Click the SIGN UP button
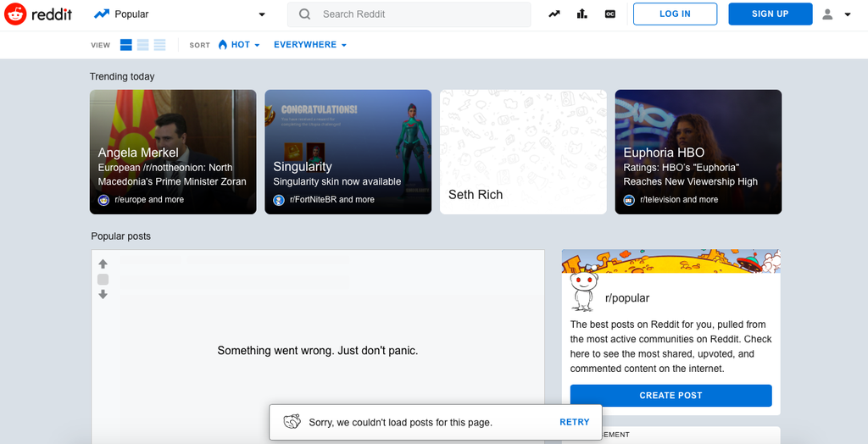 pos(770,14)
